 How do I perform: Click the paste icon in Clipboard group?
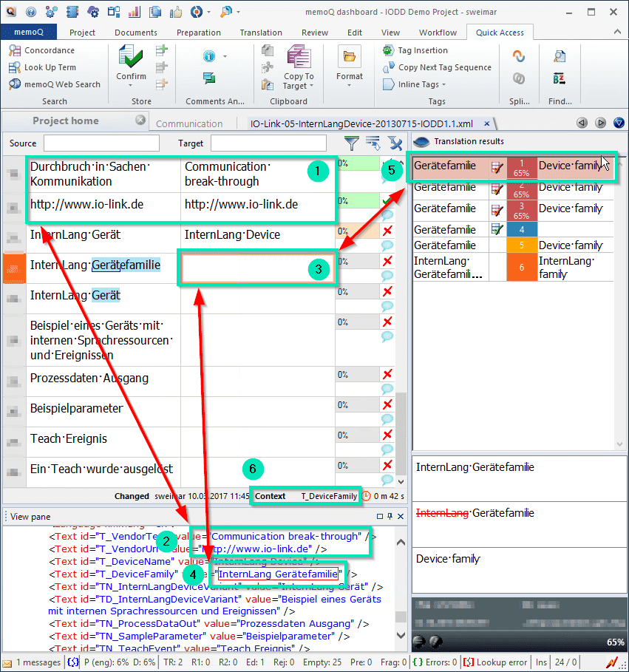[x=268, y=84]
